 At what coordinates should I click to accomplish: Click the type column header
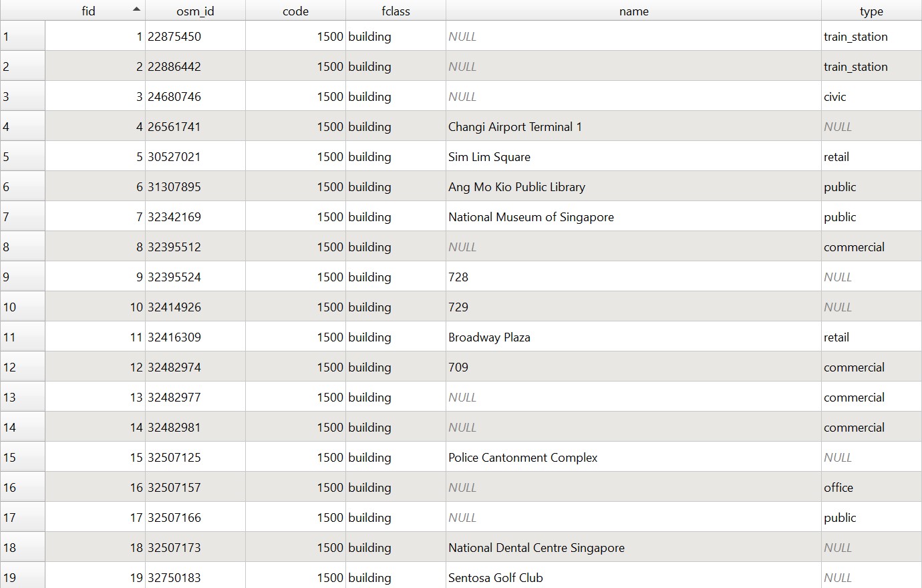pyautogui.click(x=871, y=11)
